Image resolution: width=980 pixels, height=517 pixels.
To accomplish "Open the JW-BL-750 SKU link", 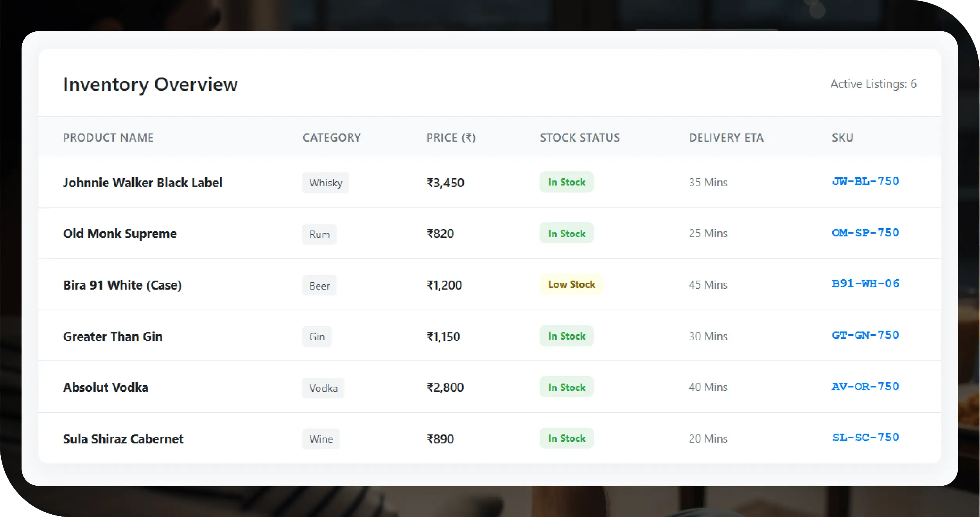I will 865,182.
